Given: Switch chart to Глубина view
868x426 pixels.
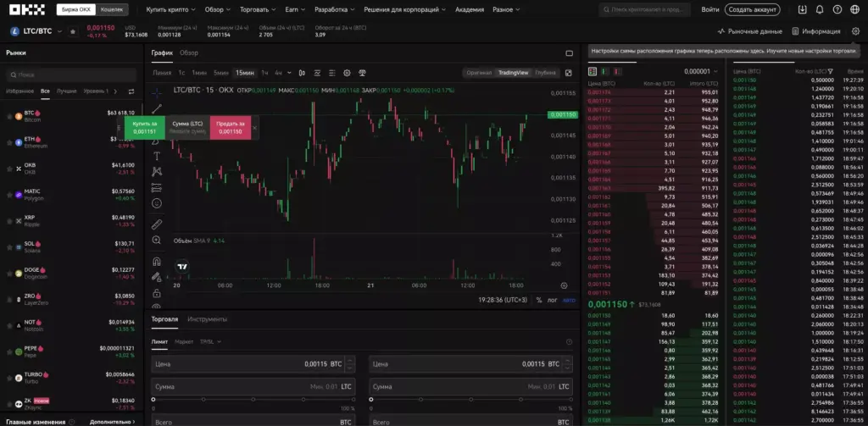Looking at the screenshot, I should [x=545, y=73].
